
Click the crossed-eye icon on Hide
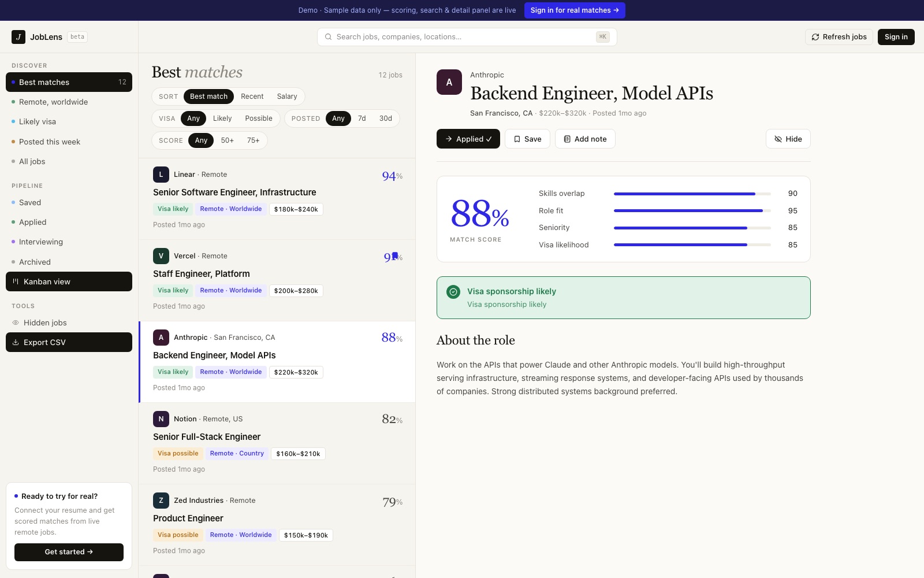point(778,139)
